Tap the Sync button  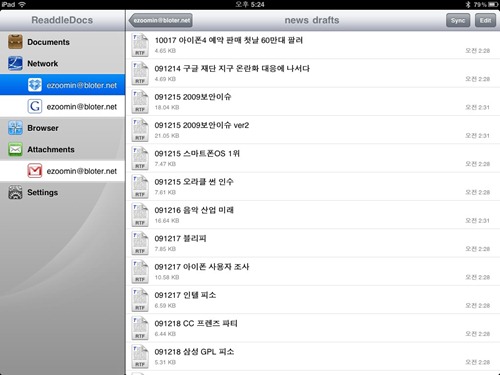[x=458, y=20]
